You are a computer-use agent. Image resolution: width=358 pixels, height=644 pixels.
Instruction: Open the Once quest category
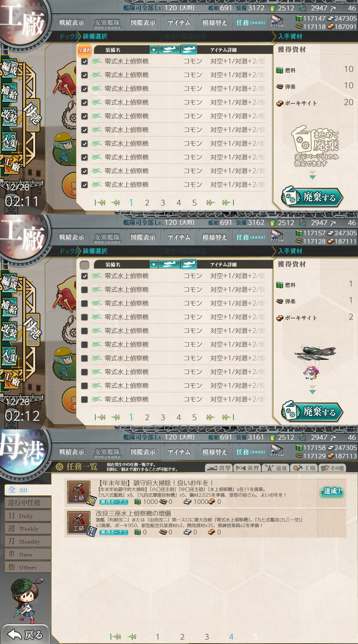pos(28,554)
